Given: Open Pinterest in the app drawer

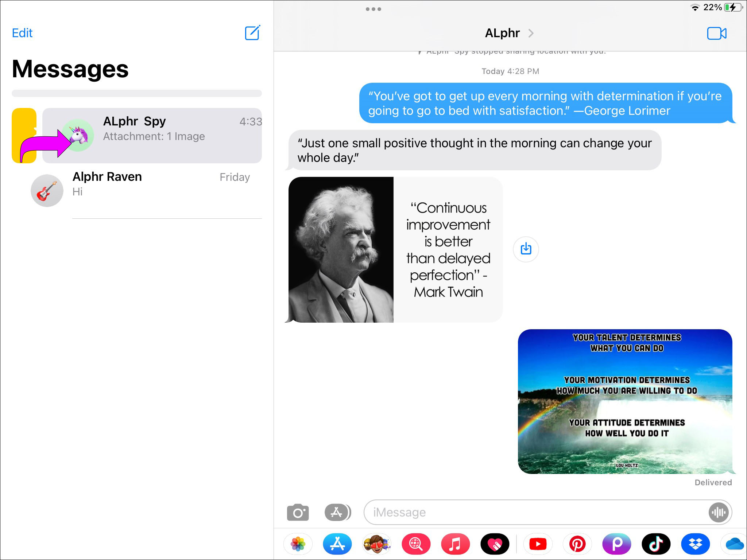Looking at the screenshot, I should tap(577, 544).
